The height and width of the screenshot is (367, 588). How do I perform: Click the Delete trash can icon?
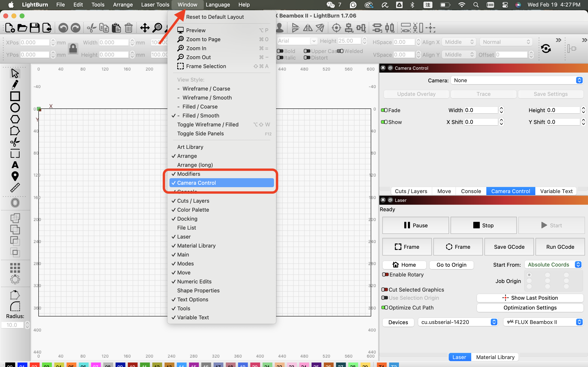[x=129, y=28]
